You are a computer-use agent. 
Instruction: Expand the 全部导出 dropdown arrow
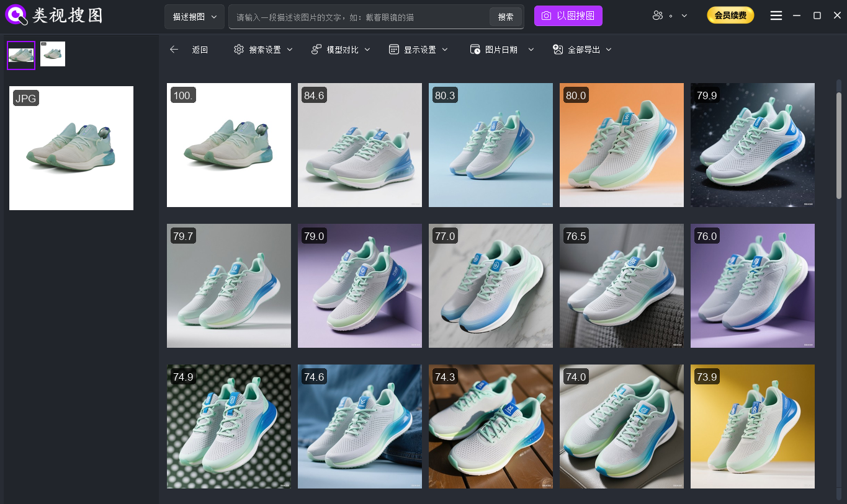(609, 50)
